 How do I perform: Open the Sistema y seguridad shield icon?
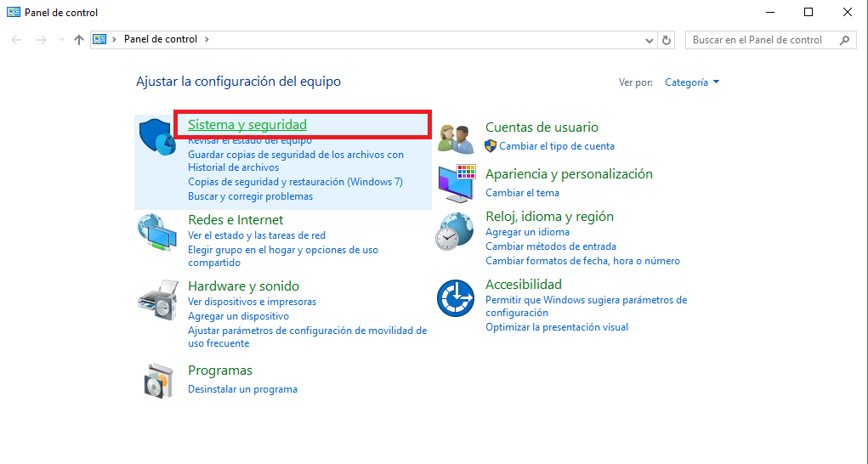tap(157, 137)
